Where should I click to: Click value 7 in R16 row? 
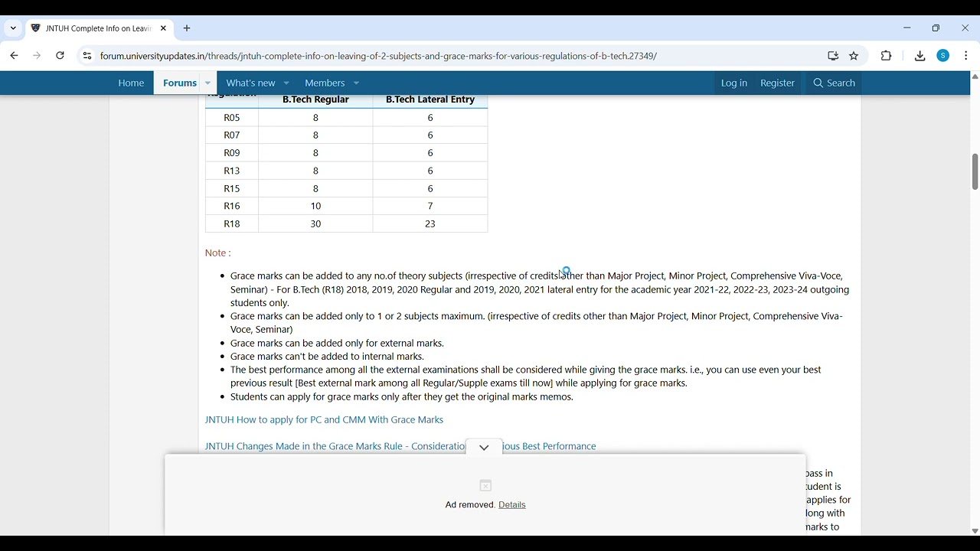point(430,206)
